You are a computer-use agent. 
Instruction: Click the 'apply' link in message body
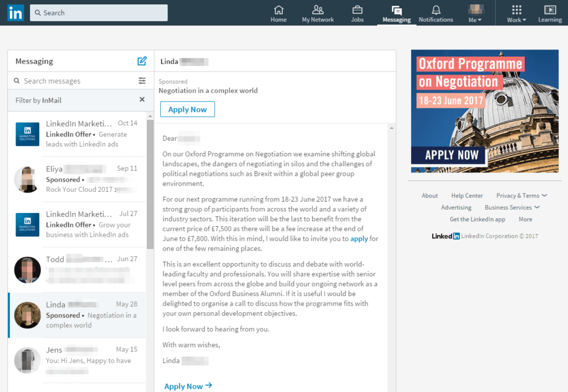pyautogui.click(x=359, y=238)
